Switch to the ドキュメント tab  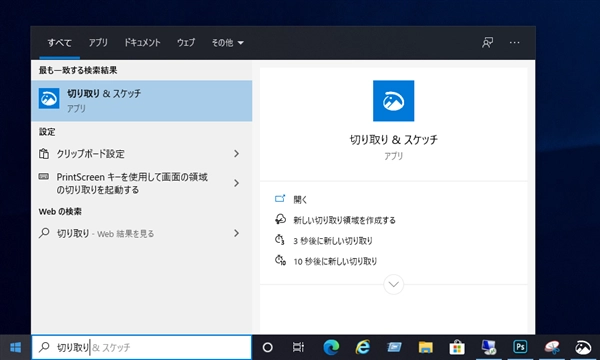[x=142, y=42]
